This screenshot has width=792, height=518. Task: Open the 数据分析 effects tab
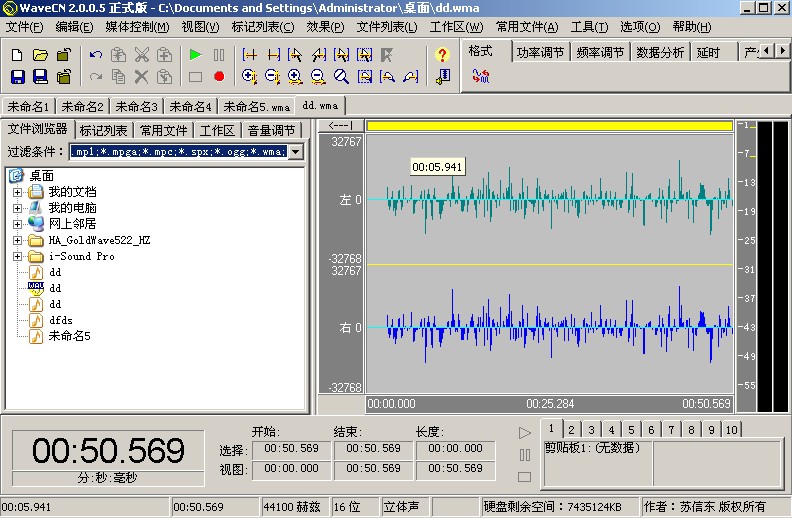tap(660, 53)
